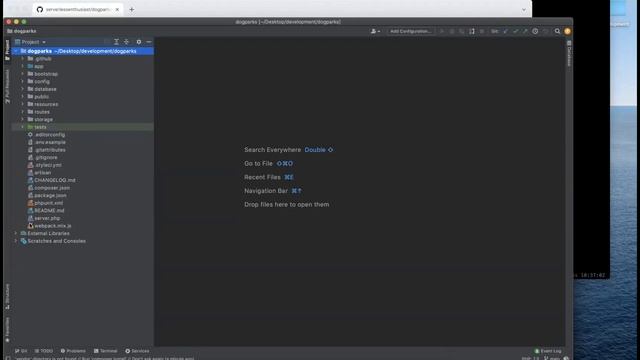Click the Git commit checkmark icon
The width and height of the screenshot is (640, 360).
[x=516, y=31]
